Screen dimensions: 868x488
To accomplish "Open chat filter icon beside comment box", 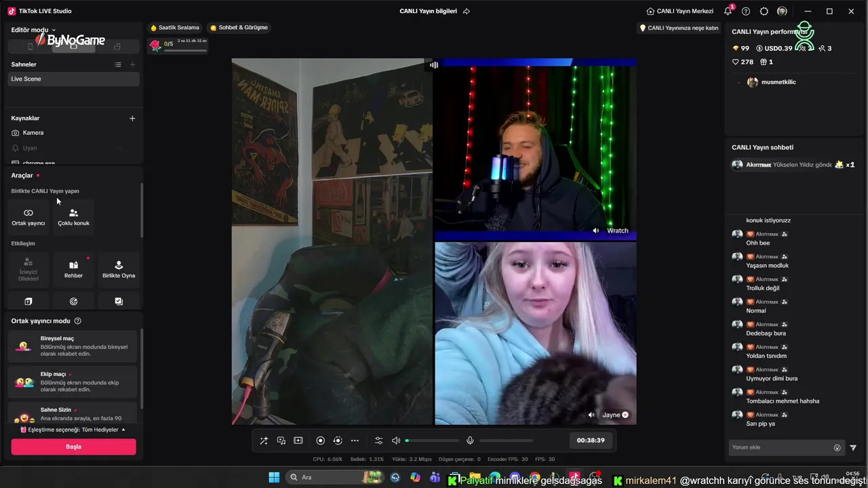I will [853, 447].
